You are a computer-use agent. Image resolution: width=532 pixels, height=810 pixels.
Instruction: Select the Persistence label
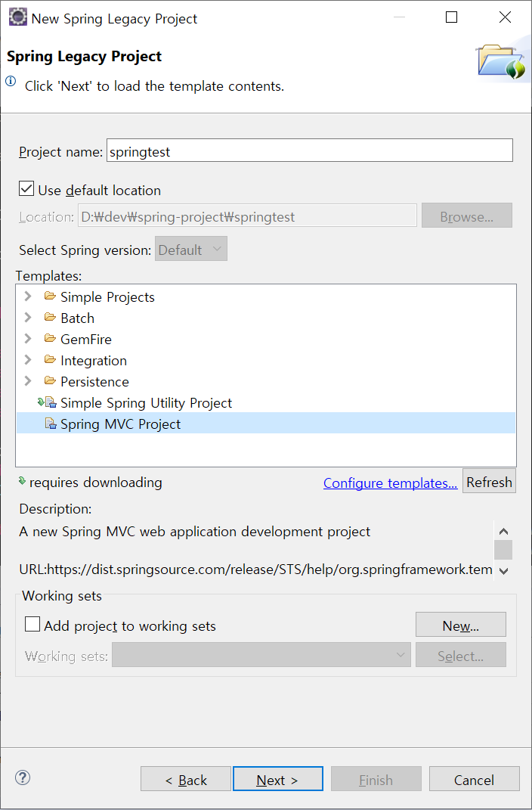(x=94, y=381)
